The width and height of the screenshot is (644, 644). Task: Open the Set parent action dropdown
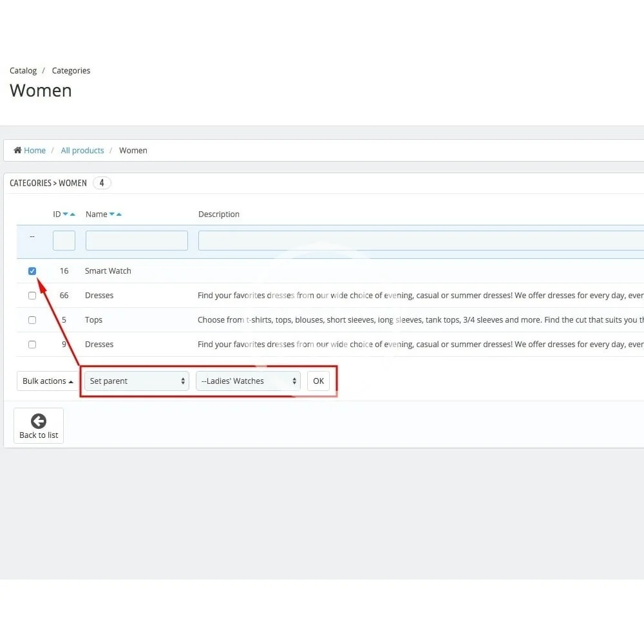click(x=137, y=381)
